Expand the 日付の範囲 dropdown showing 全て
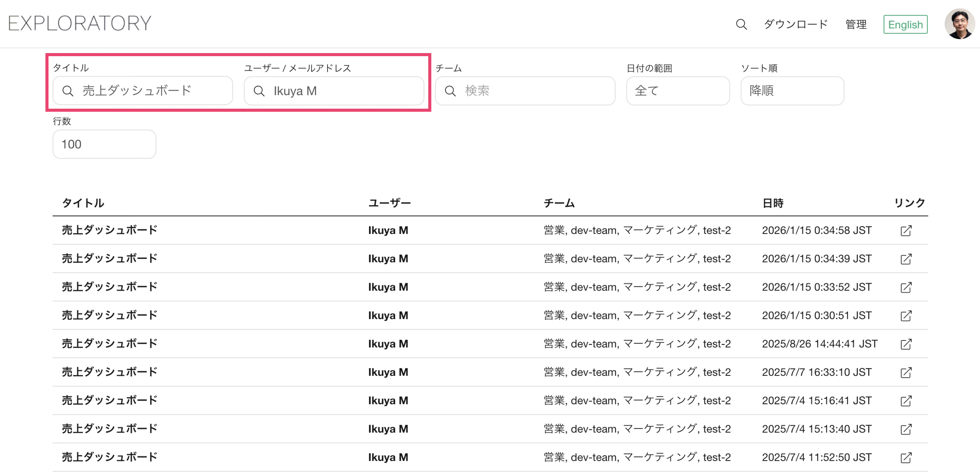This screenshot has height=474, width=980. tap(678, 91)
